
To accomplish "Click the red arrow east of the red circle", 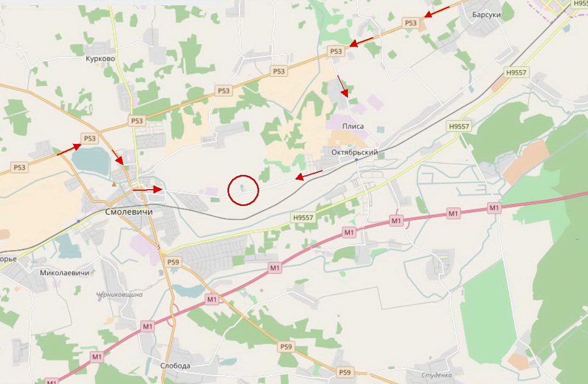I will (x=308, y=175).
